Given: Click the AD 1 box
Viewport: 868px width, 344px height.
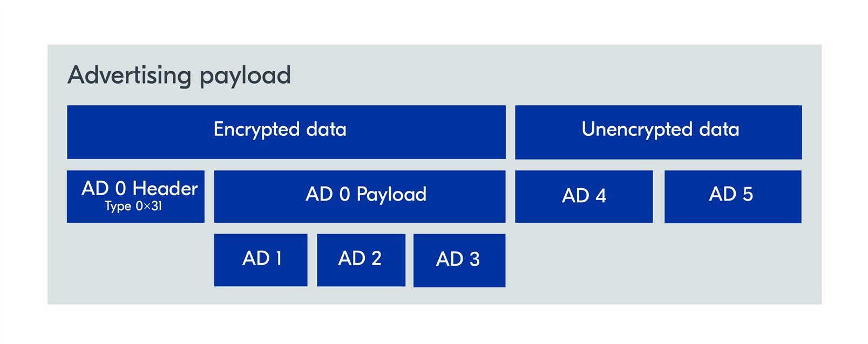Looking at the screenshot, I should coord(261,260).
